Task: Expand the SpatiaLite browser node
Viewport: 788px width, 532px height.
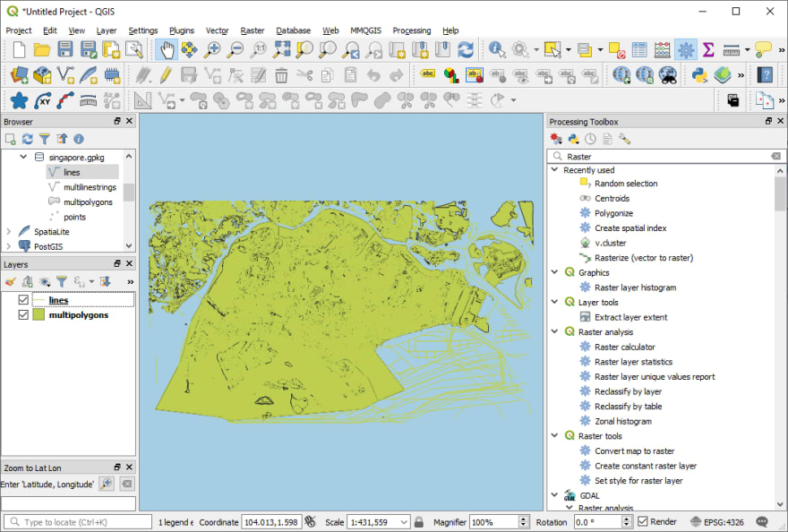Action: [x=9, y=231]
